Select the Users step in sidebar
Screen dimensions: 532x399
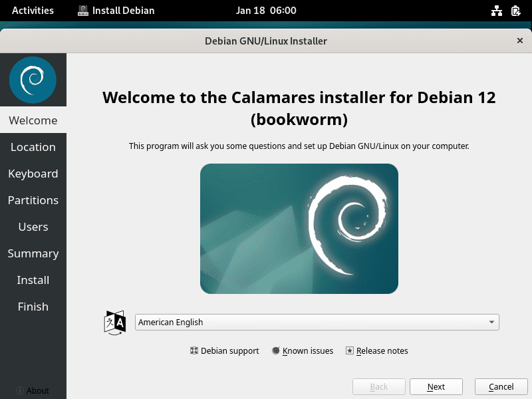point(33,227)
